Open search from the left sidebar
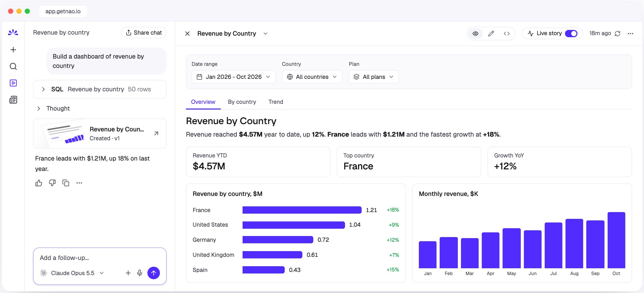The height and width of the screenshot is (293, 644). (13, 66)
